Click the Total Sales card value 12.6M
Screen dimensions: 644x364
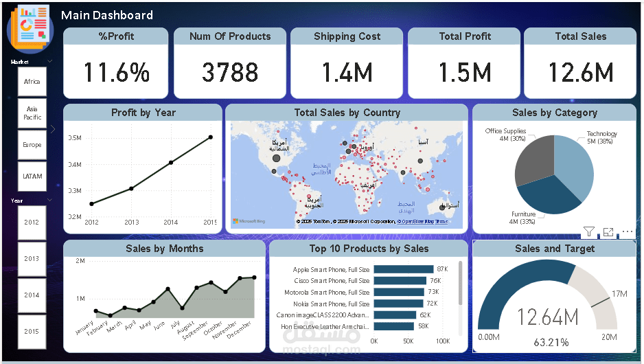pyautogui.click(x=581, y=72)
